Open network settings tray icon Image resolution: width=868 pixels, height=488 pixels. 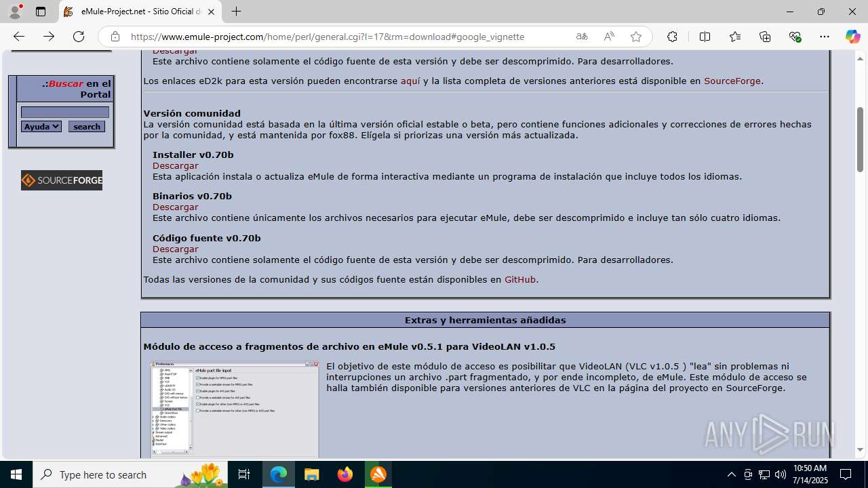[764, 474]
